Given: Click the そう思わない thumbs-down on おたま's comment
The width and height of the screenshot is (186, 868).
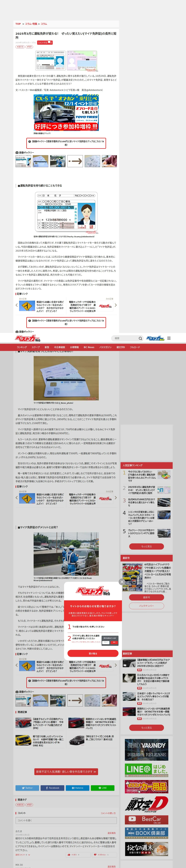Looking at the screenshot, I should [x=105, y=855].
